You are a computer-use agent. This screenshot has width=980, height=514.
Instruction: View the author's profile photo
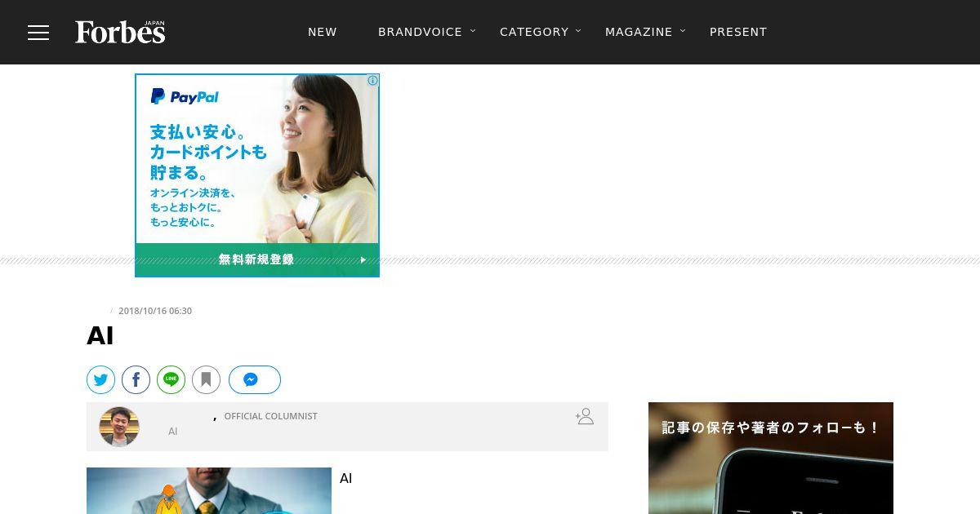point(119,427)
